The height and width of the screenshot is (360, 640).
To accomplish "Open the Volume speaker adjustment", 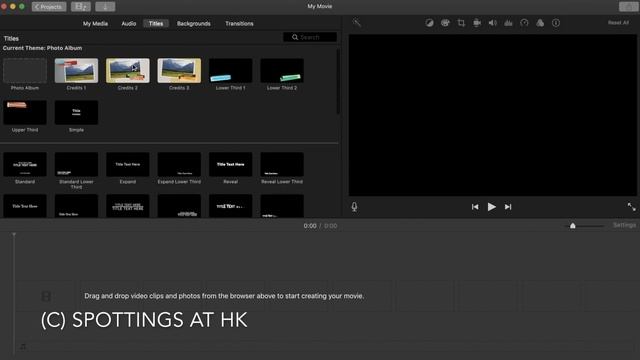I will click(493, 23).
